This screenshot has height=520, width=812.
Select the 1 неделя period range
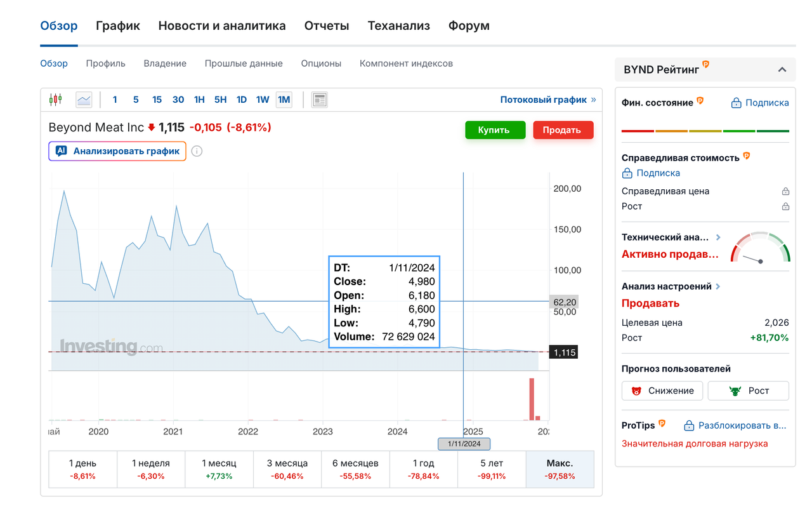(x=152, y=469)
